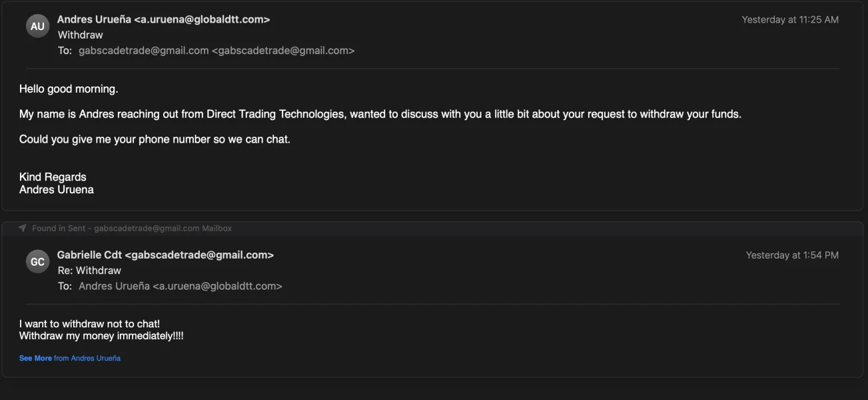Image resolution: width=868 pixels, height=400 pixels.
Task: Click the Found in Sent mailbox label
Action: click(x=132, y=228)
